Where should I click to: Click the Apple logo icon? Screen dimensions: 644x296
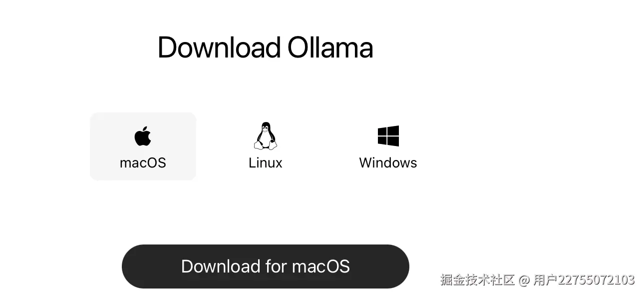pyautogui.click(x=143, y=136)
